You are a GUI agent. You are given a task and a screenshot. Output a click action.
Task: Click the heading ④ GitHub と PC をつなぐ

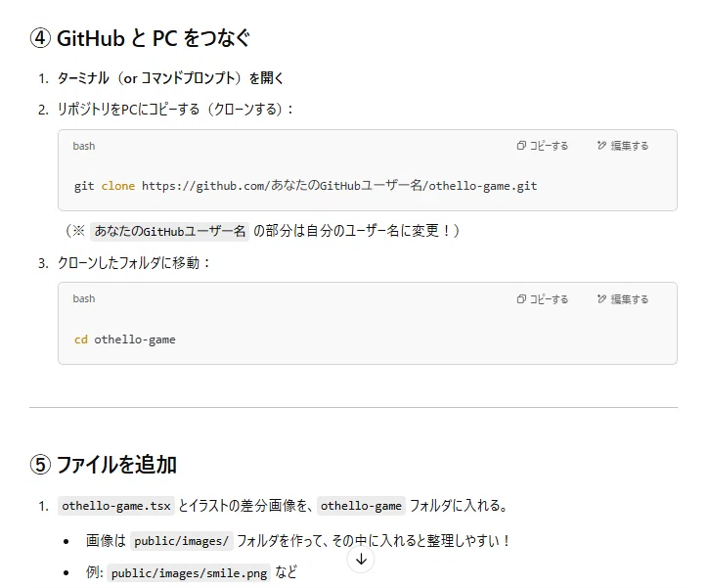(140, 38)
